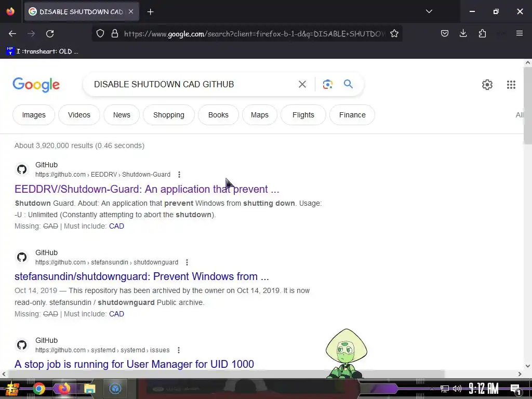Launch Google Chrome from taskbar
This screenshot has height=399, width=532.
click(x=38, y=389)
